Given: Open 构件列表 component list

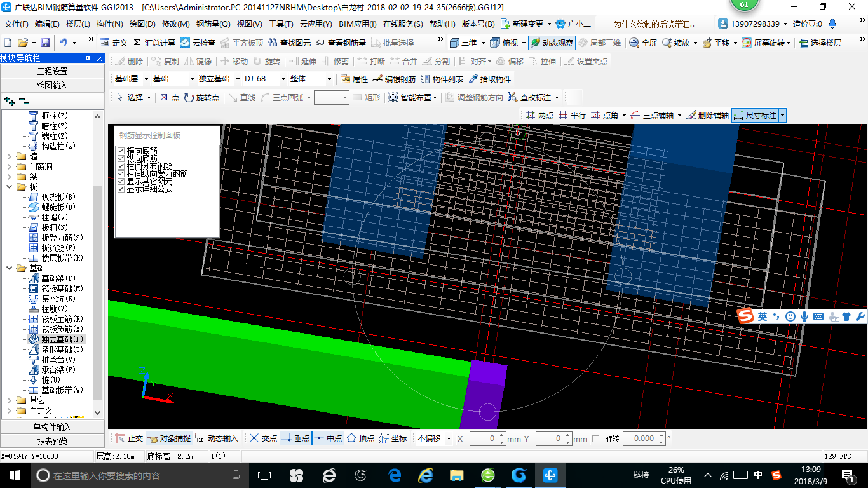Looking at the screenshot, I should (x=442, y=79).
